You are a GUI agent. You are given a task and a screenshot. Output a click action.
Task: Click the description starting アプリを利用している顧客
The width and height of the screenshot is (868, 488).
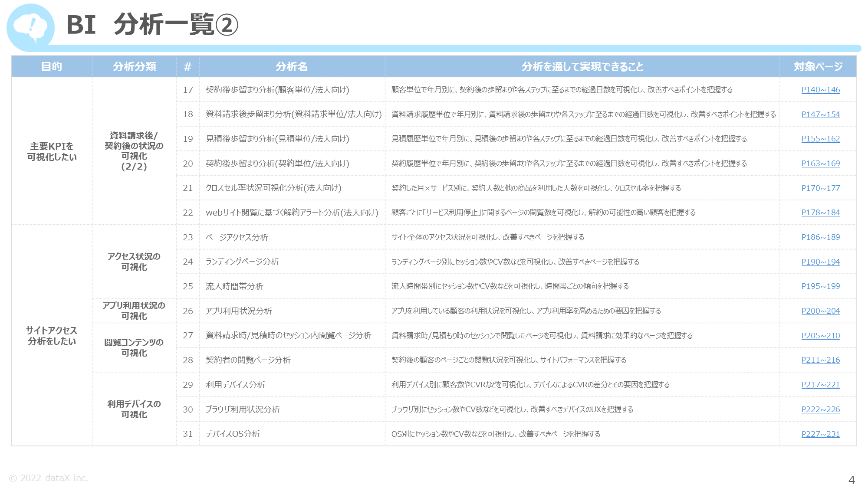(x=526, y=311)
